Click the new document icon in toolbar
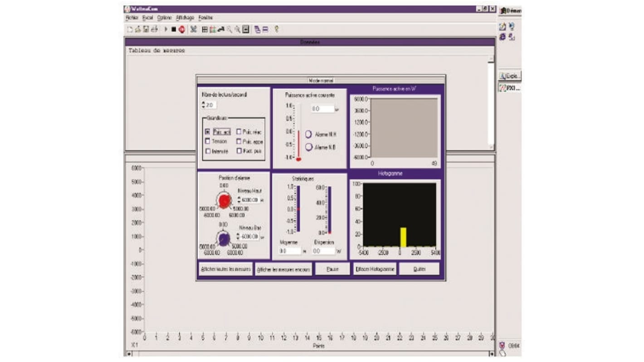This screenshot has height=362, width=644. (130, 29)
